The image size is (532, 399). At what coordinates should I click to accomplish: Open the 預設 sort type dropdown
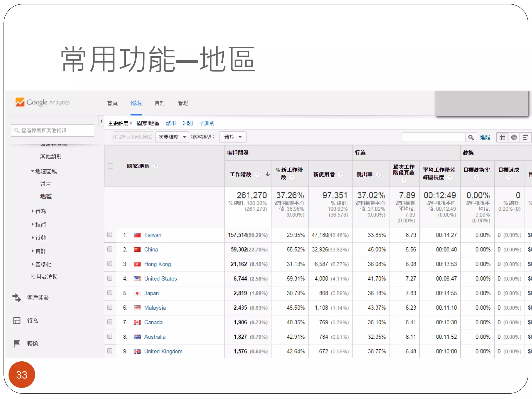pyautogui.click(x=232, y=137)
